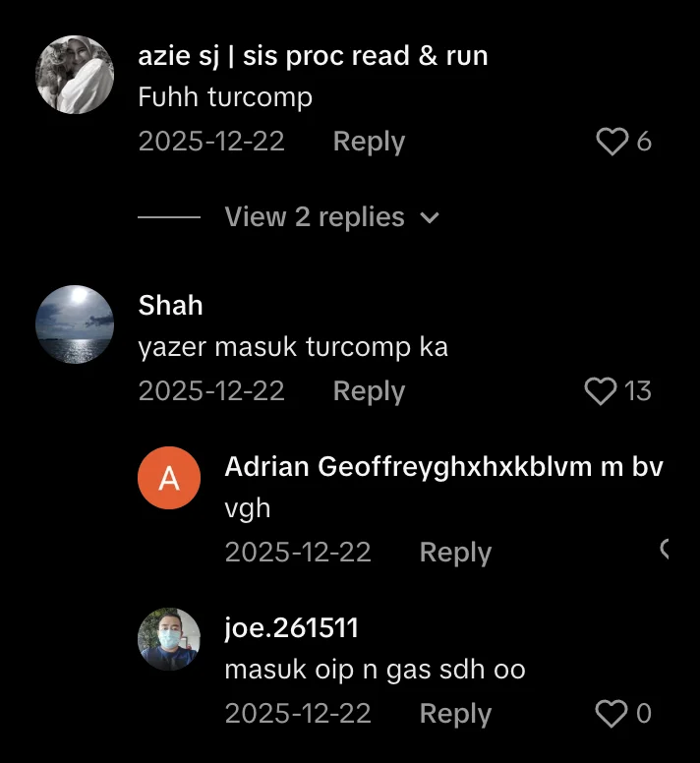Viewport: 700px width, 763px height.
Task: Like azie sj's comment with heart icon
Action: (612, 142)
